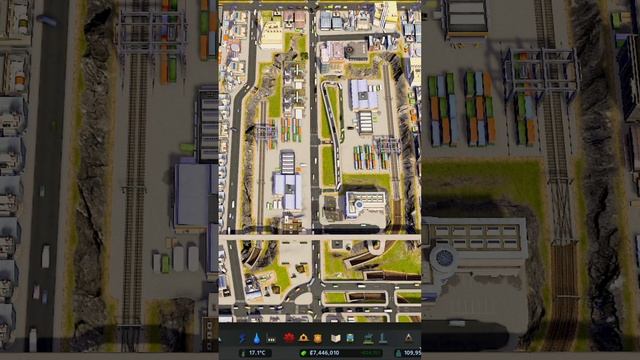640x360 pixels.
Task: Click the green money icon beside balance
Action: 303,353
